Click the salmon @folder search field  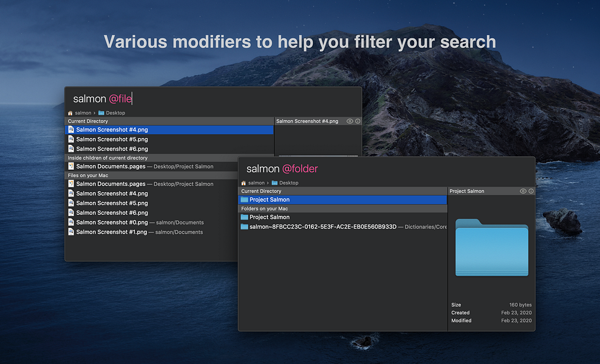[x=386, y=169]
